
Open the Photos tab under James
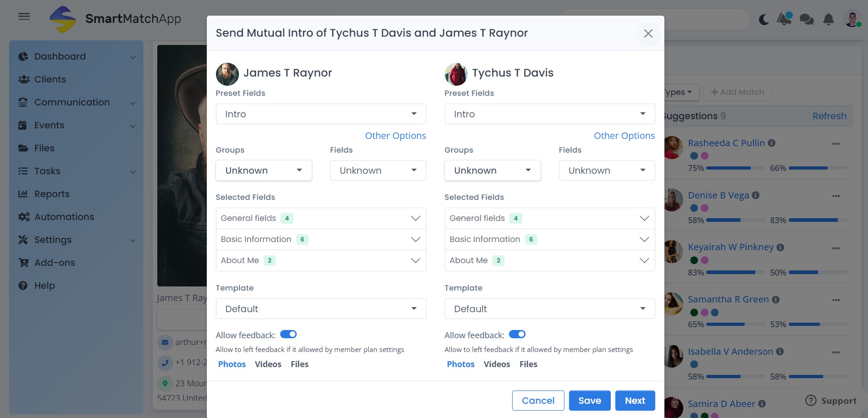tap(232, 364)
